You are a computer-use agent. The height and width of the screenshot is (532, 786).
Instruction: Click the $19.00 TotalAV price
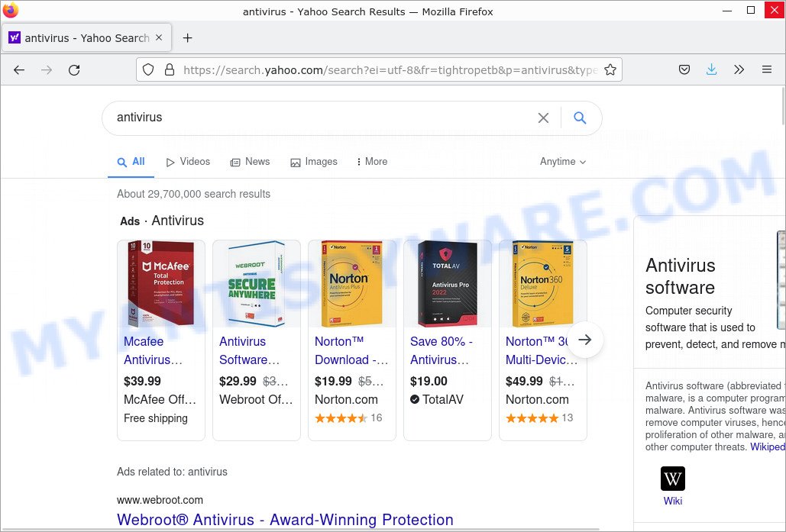pyautogui.click(x=429, y=381)
